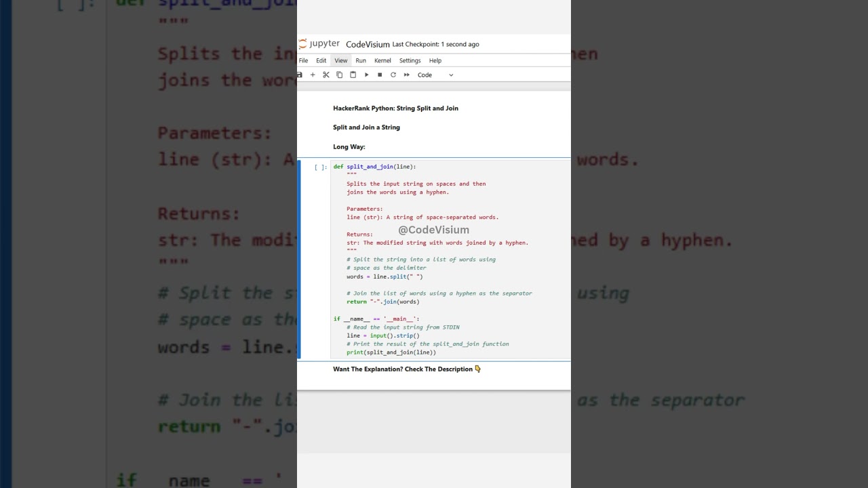Open the Kernel menu
868x488 pixels.
tap(382, 60)
